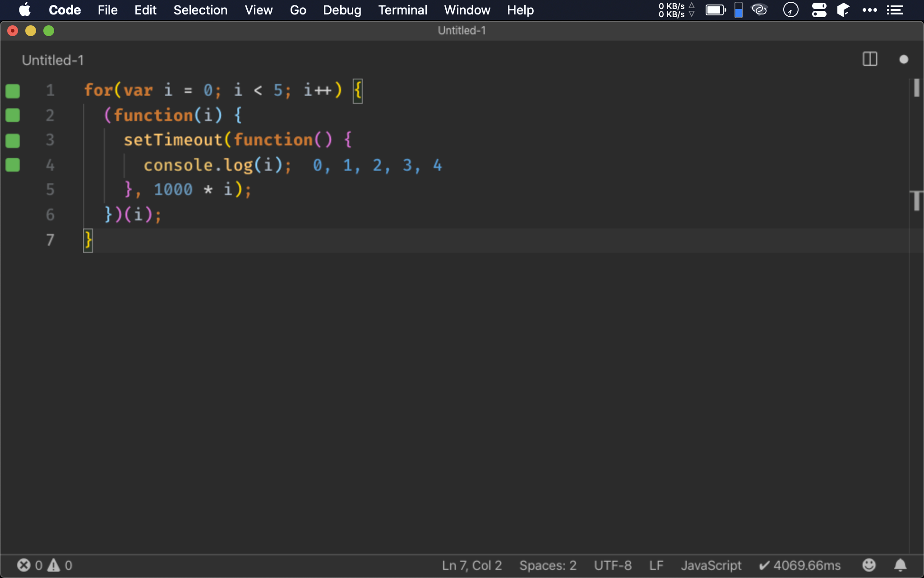Open the Selection menu

point(200,10)
